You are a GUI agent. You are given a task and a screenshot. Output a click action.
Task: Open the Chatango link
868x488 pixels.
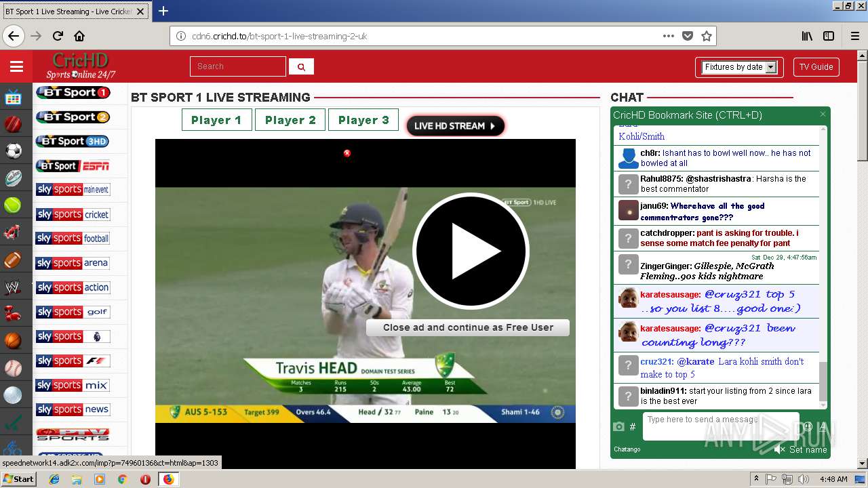pos(627,449)
